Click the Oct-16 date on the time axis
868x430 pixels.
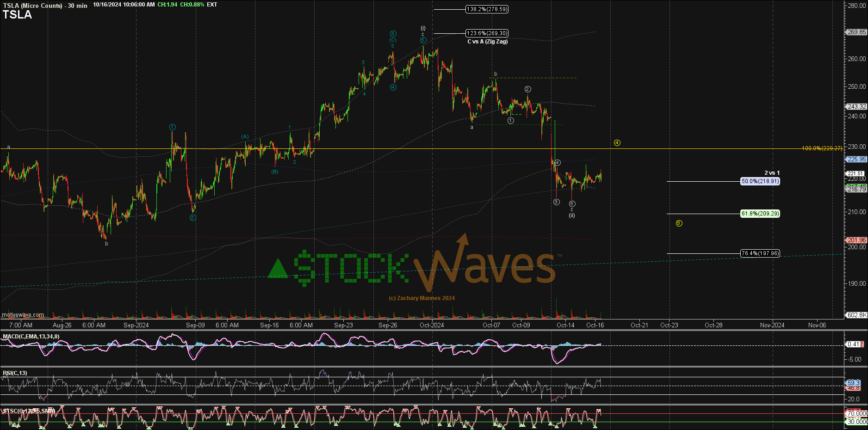595,325
